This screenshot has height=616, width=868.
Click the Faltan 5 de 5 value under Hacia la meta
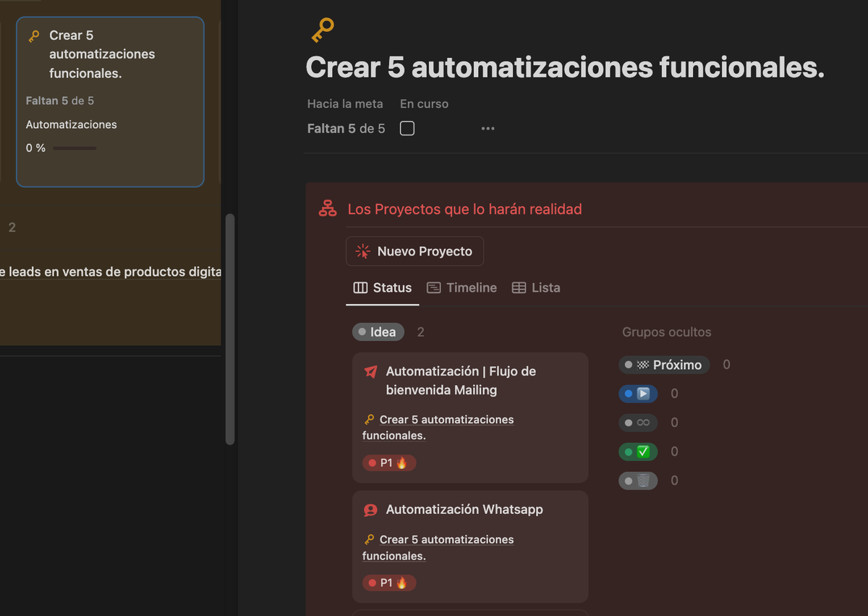pos(346,129)
